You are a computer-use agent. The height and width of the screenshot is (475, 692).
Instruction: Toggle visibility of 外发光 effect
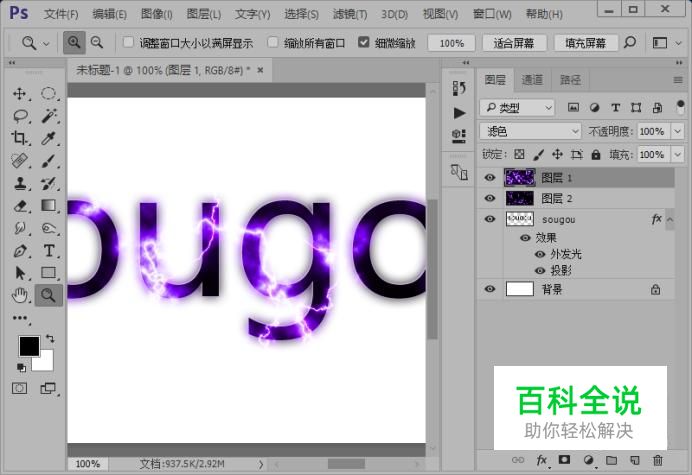click(x=540, y=254)
